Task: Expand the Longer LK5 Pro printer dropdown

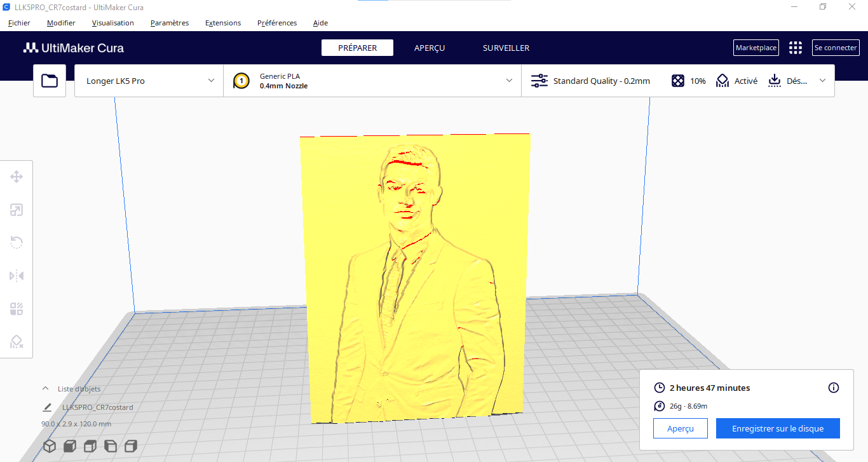Action: [x=149, y=81]
